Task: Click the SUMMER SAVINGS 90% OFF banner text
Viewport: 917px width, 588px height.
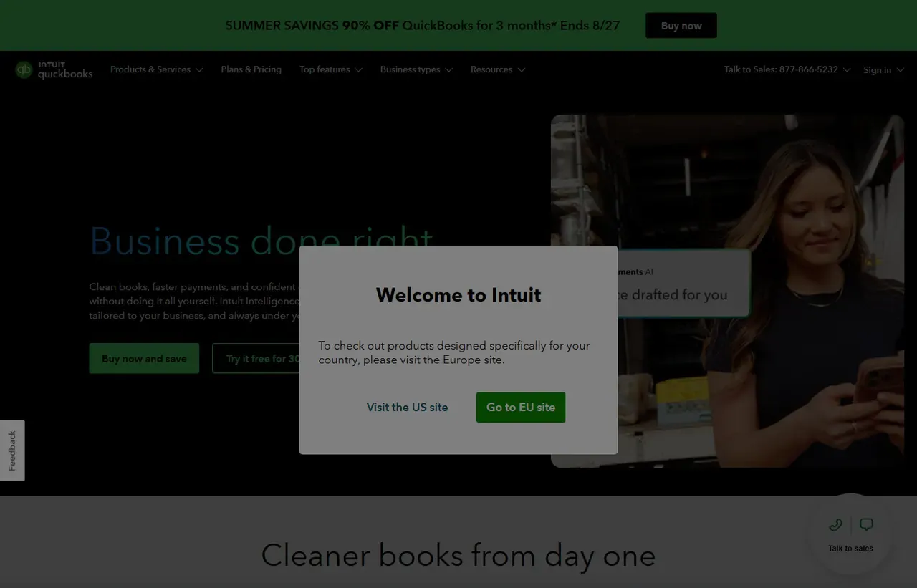Action: pyautogui.click(x=423, y=25)
